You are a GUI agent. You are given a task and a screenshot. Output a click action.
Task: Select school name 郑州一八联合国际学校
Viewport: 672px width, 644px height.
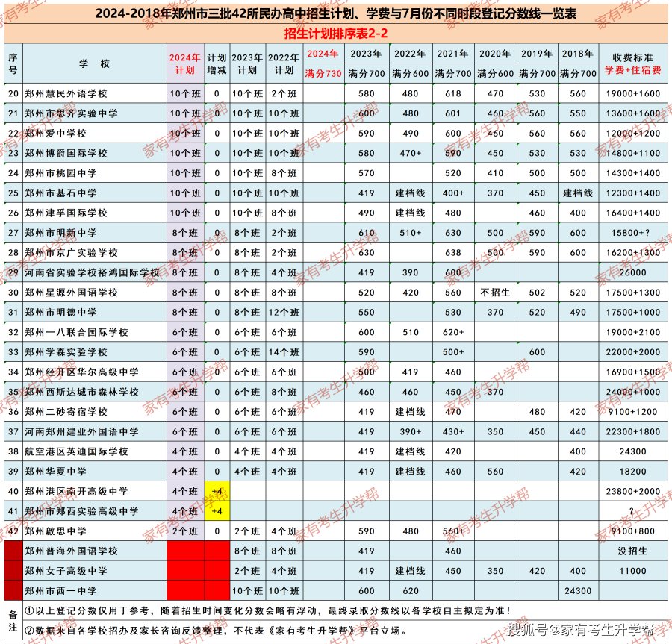[76, 332]
